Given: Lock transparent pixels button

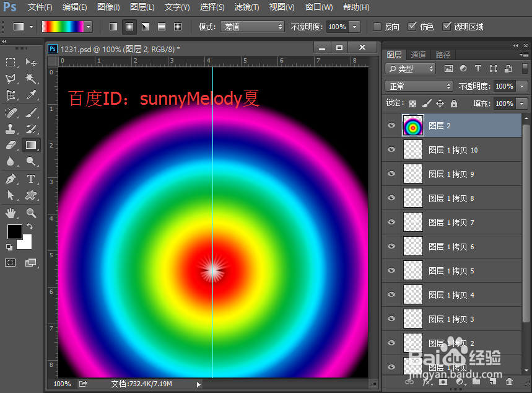Looking at the screenshot, I should pyautogui.click(x=412, y=104).
